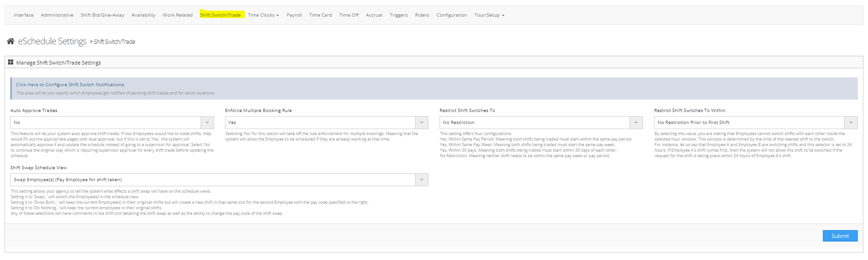The height and width of the screenshot is (260, 868).
Task: Navigate to the Payroll tab
Action: tap(294, 15)
